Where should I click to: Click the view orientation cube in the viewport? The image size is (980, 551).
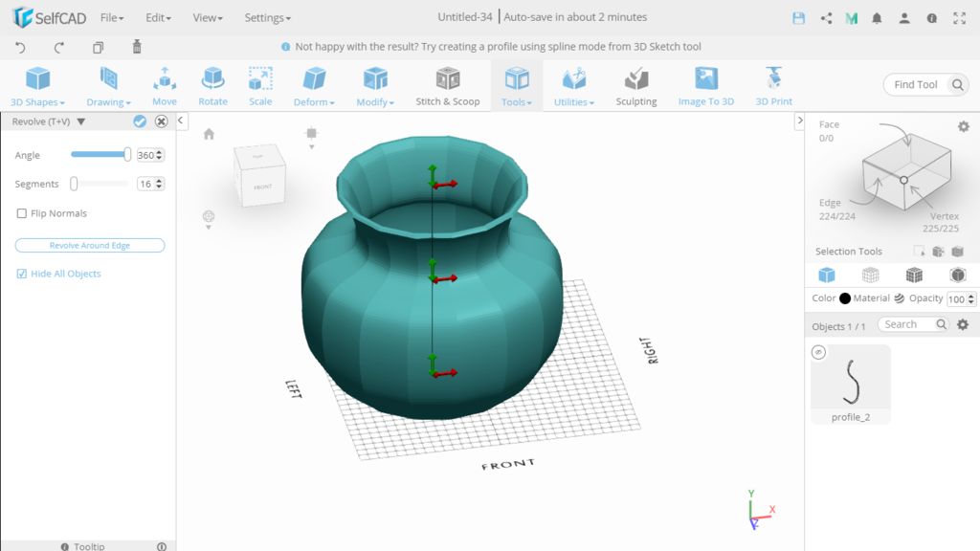tap(259, 175)
